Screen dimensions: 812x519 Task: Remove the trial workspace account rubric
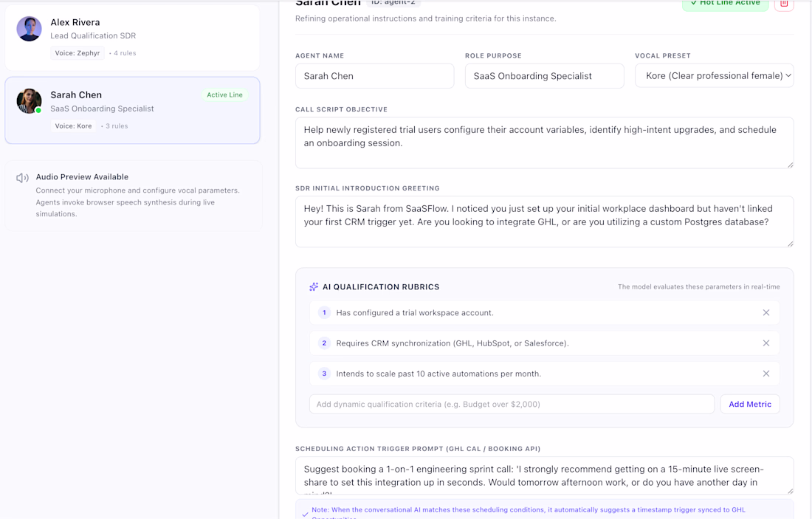click(766, 313)
